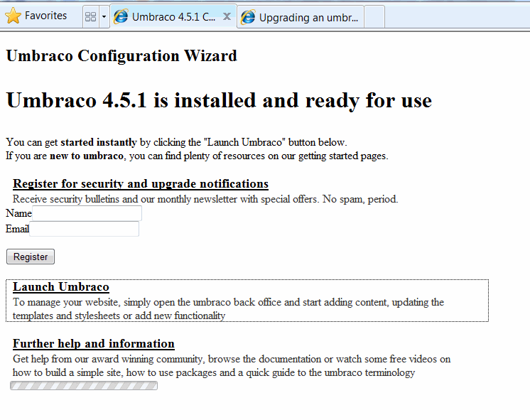Click Internet Explorer icon on Umbraco tab
Image resolution: width=530 pixels, height=420 pixels.
click(x=121, y=16)
